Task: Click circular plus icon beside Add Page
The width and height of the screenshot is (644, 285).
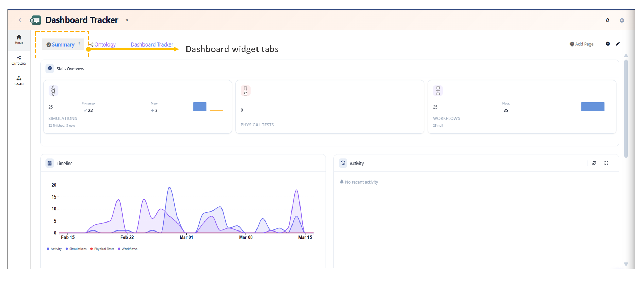Action: click(608, 44)
